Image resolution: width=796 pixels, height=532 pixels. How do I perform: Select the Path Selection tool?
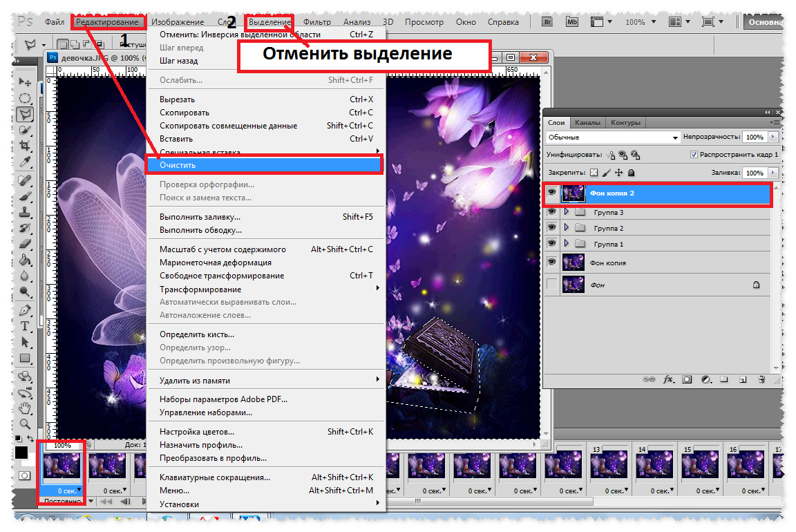pyautogui.click(x=24, y=342)
